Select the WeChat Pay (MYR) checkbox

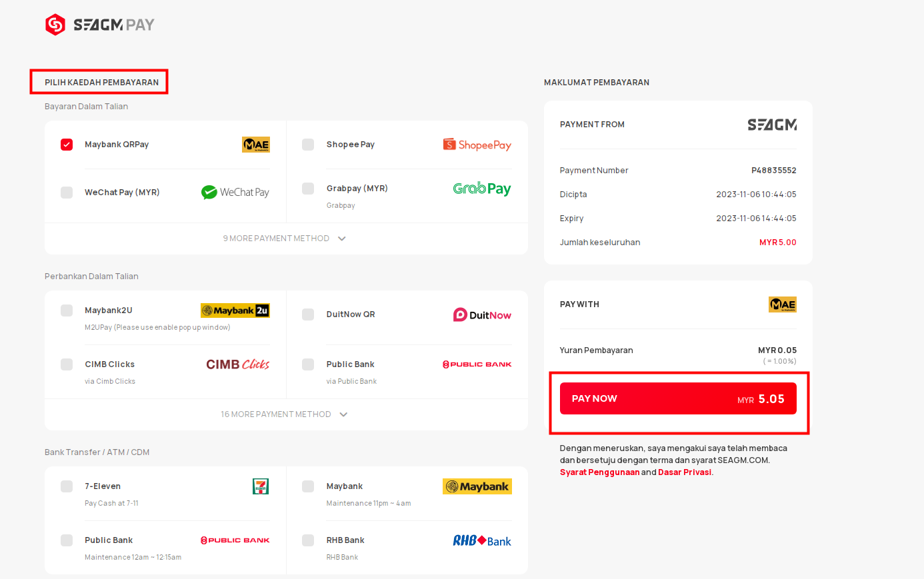click(67, 193)
